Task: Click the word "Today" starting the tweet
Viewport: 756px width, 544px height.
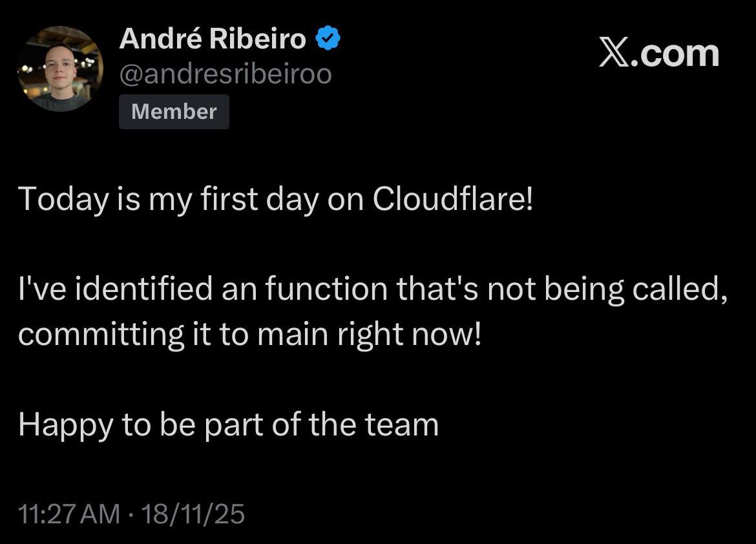Action: pos(63,200)
